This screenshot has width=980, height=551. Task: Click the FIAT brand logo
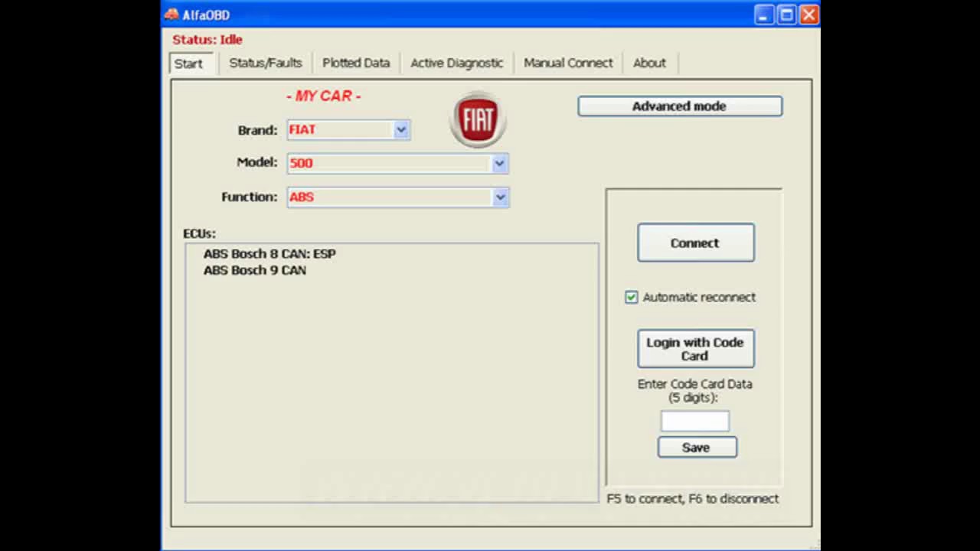(478, 119)
